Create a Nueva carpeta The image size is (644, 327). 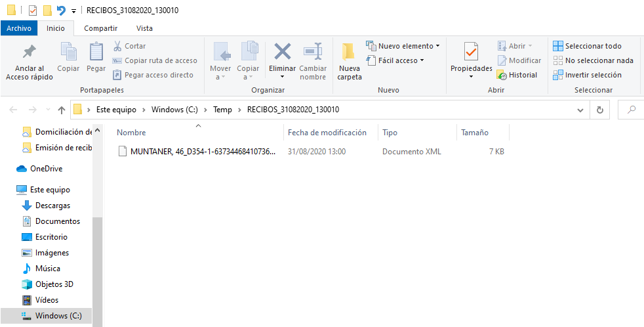click(x=350, y=62)
